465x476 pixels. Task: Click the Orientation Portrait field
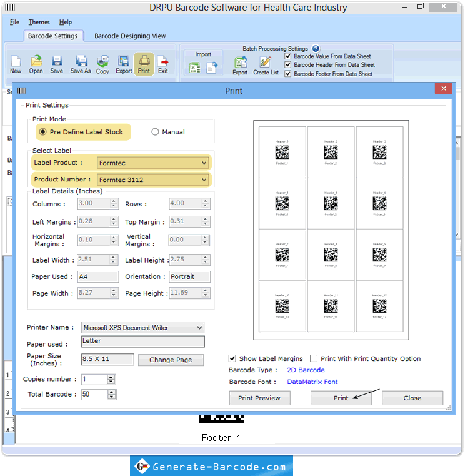[189, 276]
